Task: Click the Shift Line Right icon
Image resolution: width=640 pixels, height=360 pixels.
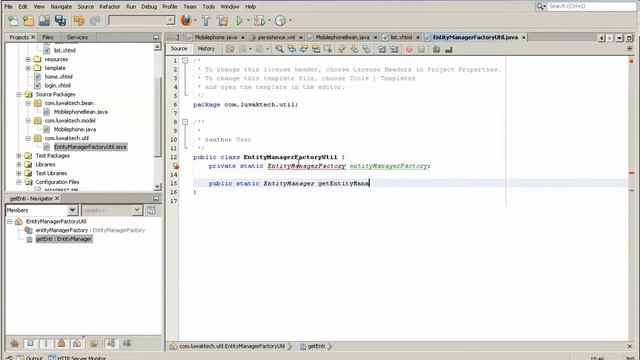Action: [394, 49]
